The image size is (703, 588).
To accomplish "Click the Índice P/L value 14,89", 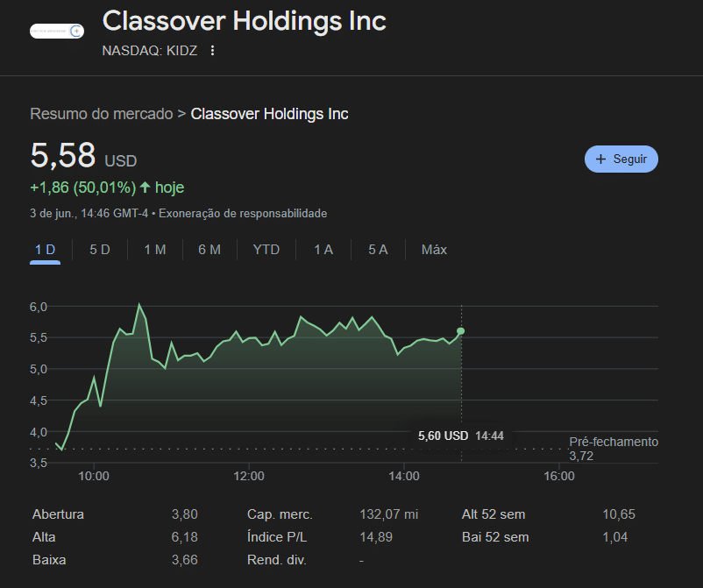I will [376, 537].
